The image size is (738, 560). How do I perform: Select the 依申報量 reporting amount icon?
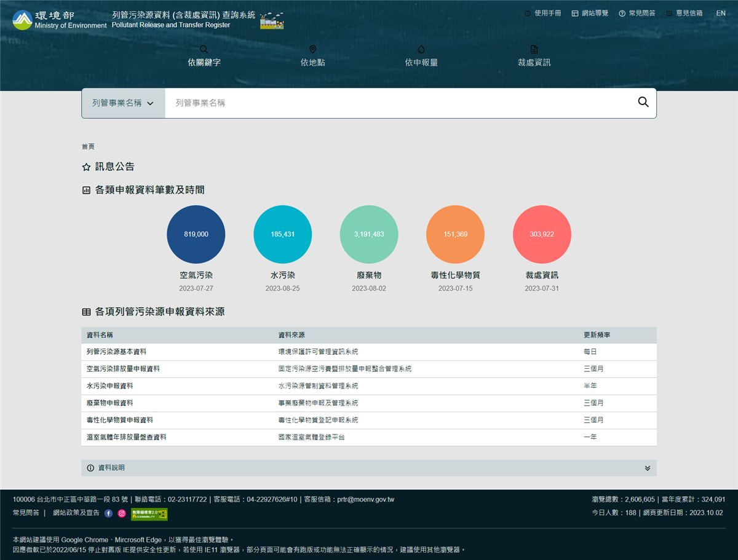click(x=421, y=49)
